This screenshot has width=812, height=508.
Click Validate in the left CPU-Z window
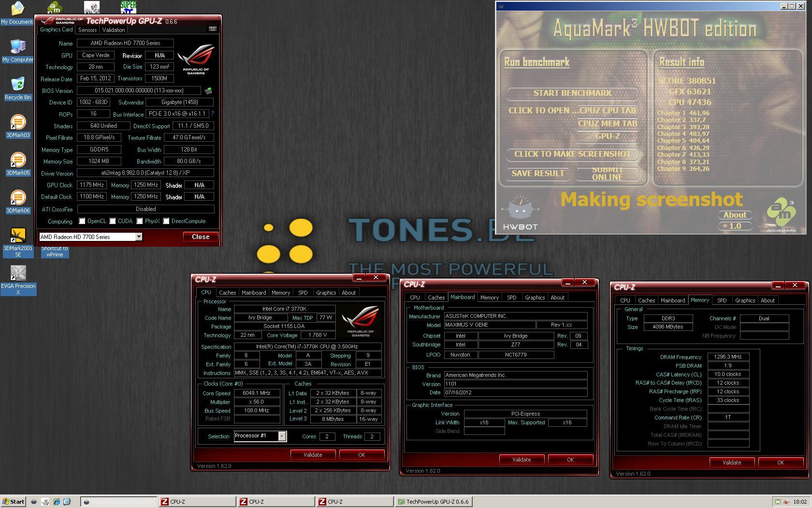313,455
